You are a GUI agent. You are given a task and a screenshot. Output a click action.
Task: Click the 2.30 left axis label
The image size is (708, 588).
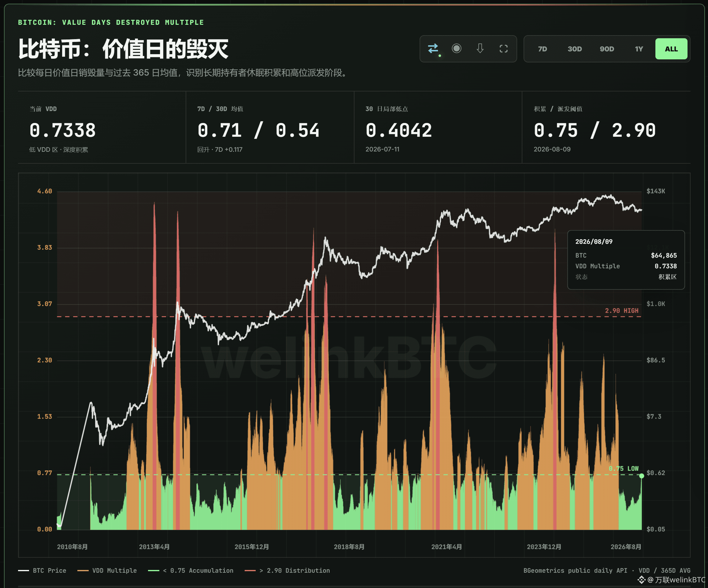(x=45, y=360)
